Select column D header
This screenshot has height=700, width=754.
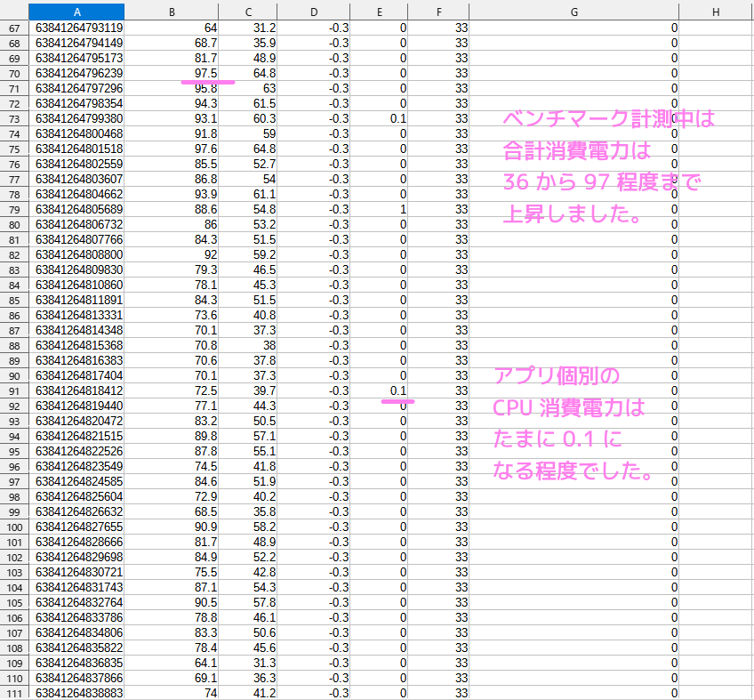[314, 11]
